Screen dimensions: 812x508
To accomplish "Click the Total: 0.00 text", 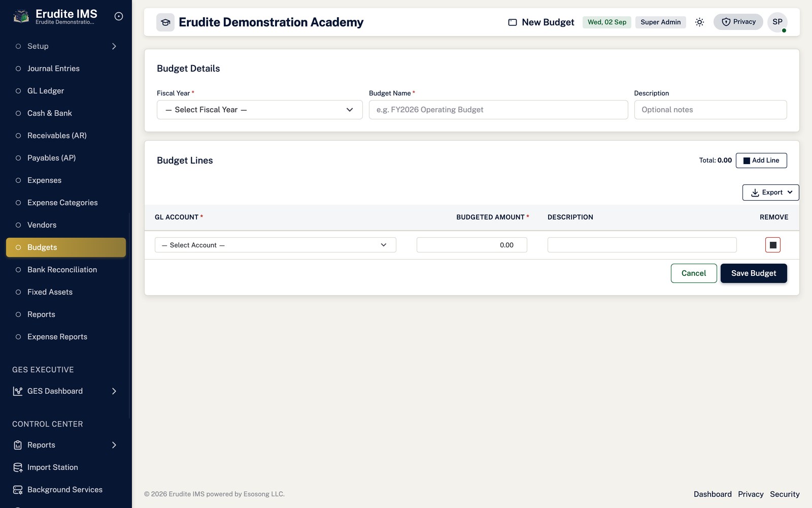I will 715,161.
